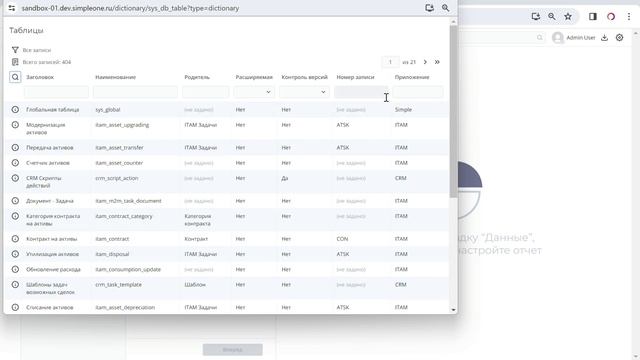Click the CON record number cell
Image resolution: width=640 pixels, height=360 pixels.
[342, 239]
